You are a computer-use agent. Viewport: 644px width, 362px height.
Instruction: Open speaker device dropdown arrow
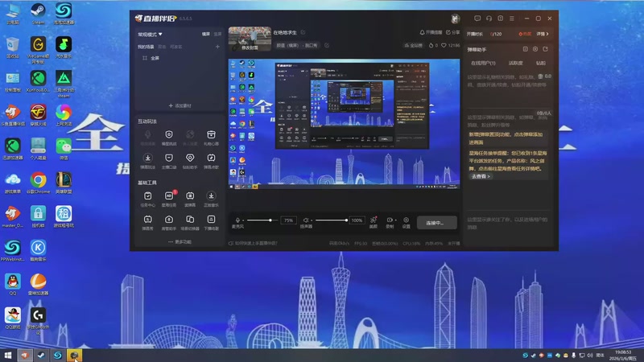tap(312, 220)
